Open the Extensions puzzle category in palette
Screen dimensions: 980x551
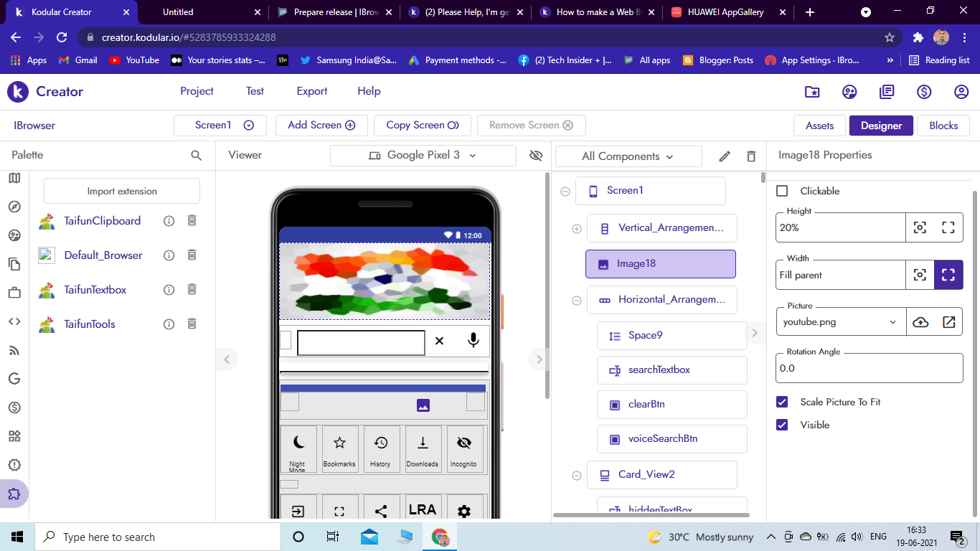[14, 494]
